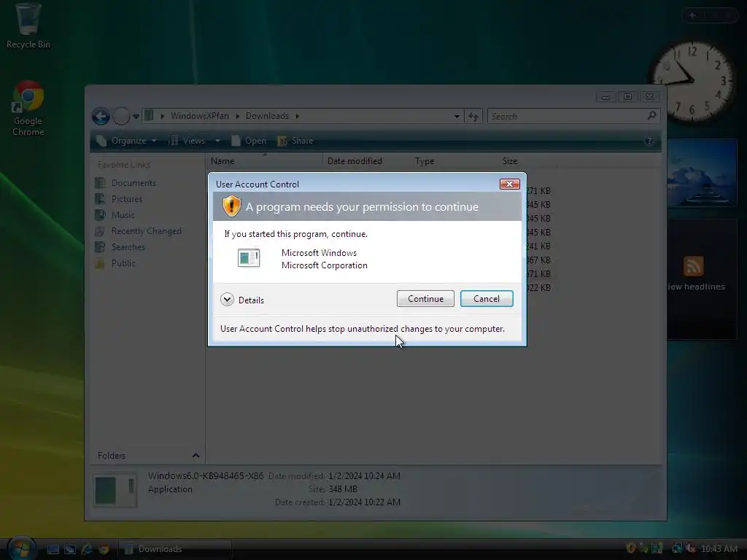This screenshot has width=747, height=560.
Task: Open the Recycle Bin desktop icon
Action: (x=28, y=26)
